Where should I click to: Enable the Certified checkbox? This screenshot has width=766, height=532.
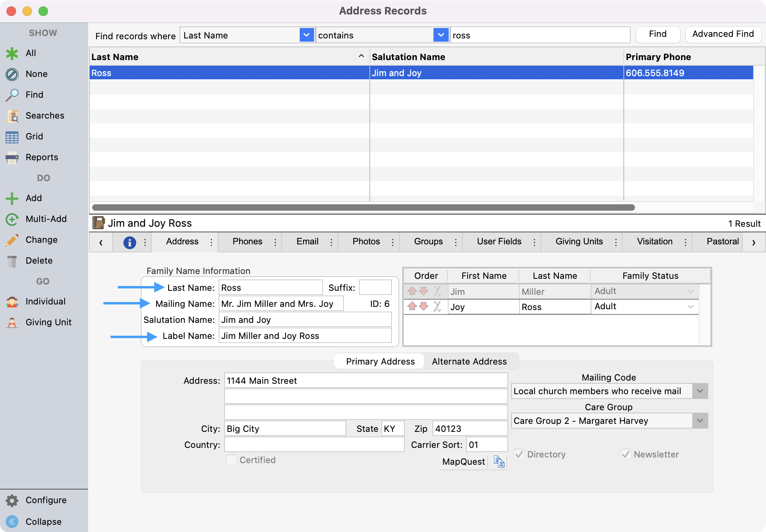(x=232, y=460)
